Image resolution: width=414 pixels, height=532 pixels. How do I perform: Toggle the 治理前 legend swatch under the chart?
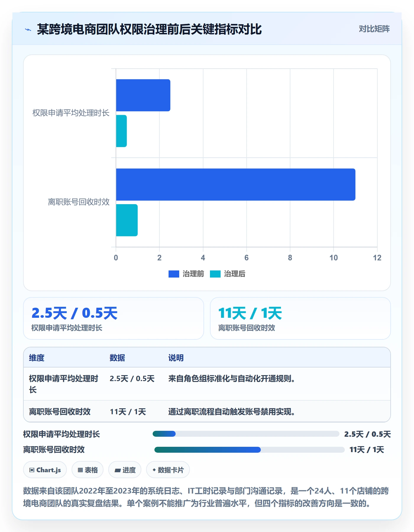(174, 274)
